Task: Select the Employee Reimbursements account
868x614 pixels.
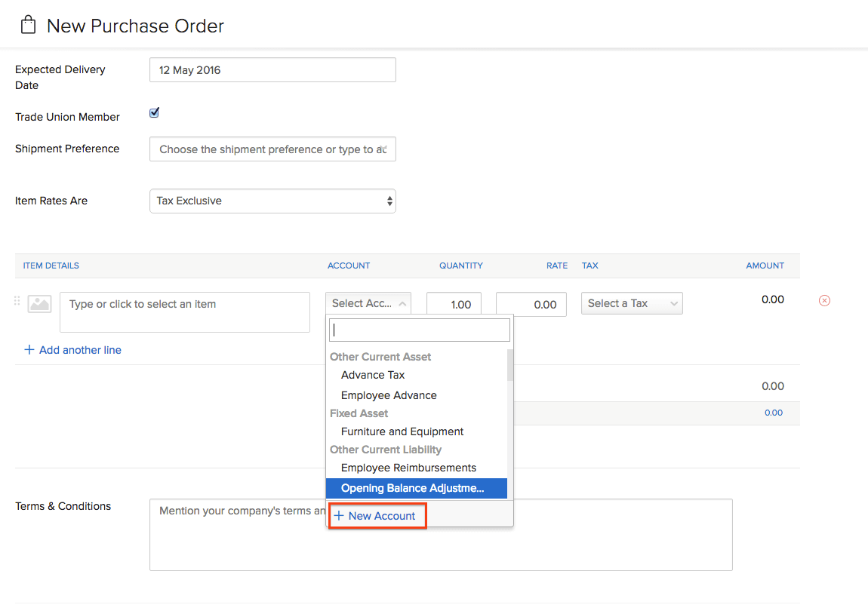Action: point(408,468)
